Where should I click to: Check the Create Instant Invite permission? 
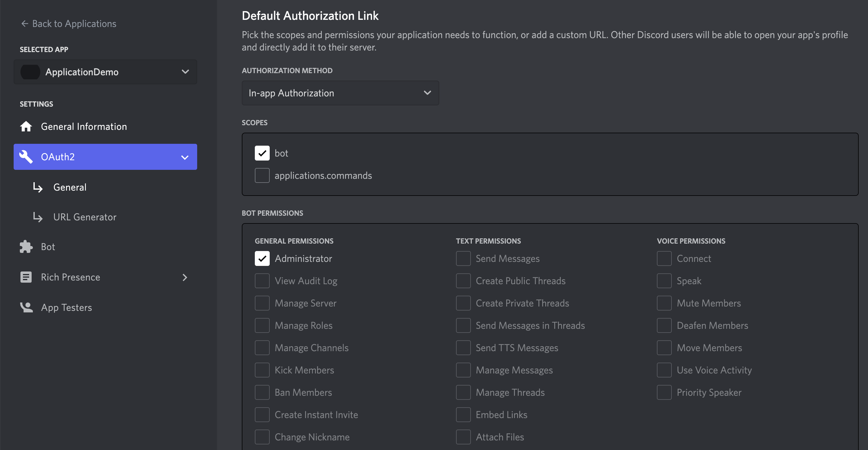click(x=262, y=415)
